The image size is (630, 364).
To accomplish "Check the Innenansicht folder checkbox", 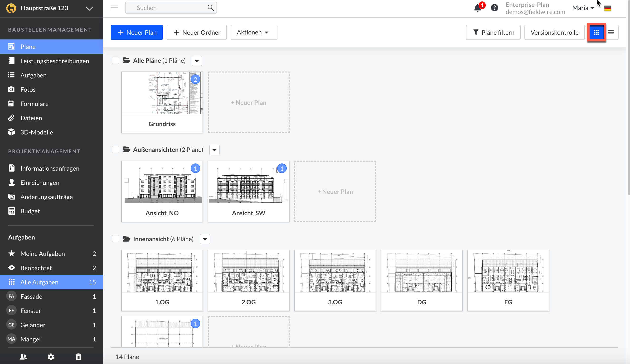I will click(x=116, y=239).
